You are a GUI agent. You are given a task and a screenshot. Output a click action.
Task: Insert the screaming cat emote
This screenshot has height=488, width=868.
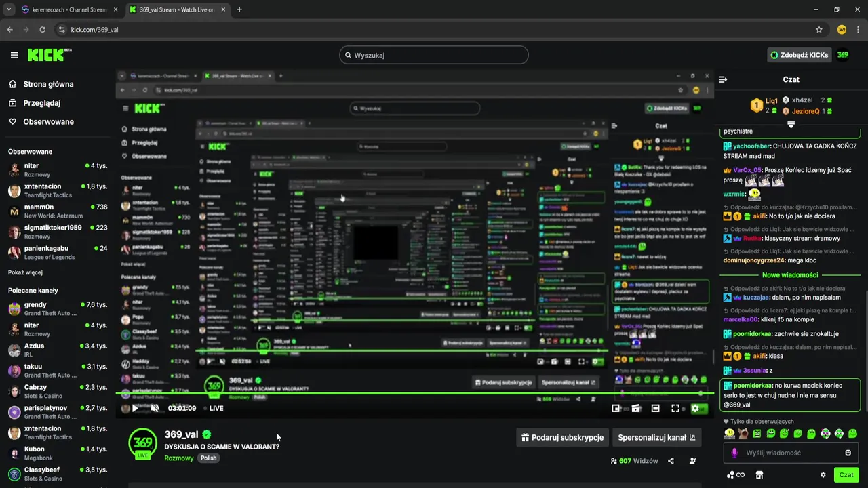point(743,434)
